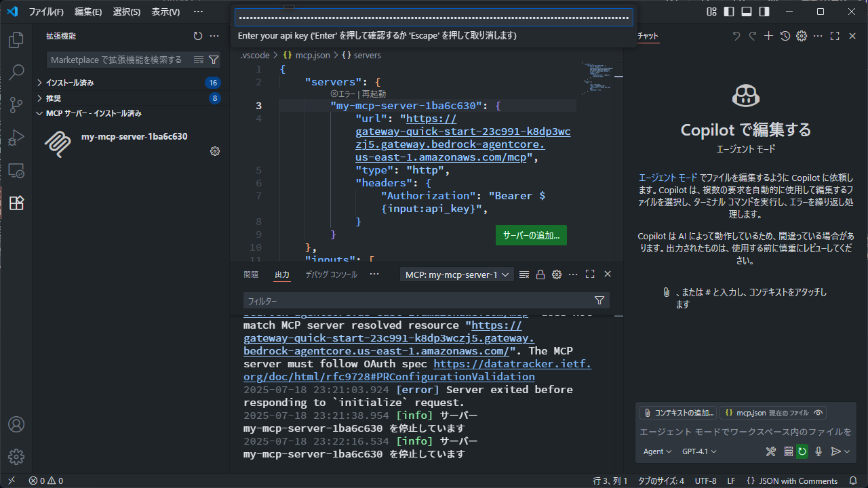Image resolution: width=868 pixels, height=488 pixels.
Task: Maximize the chat panel
Action: (x=835, y=36)
